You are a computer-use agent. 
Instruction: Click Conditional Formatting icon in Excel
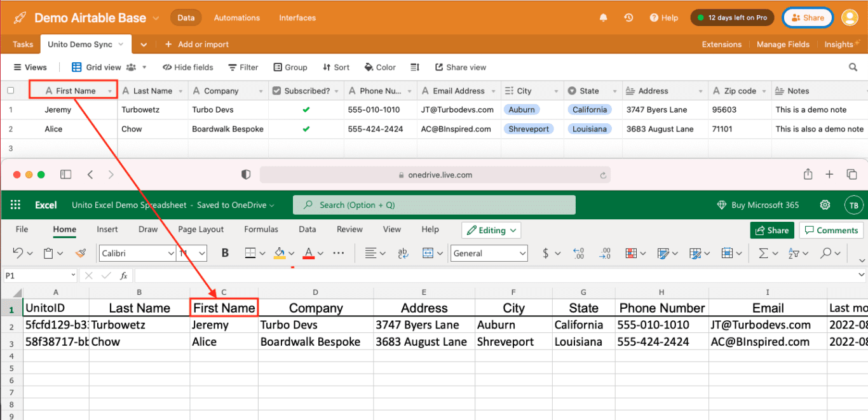(631, 253)
